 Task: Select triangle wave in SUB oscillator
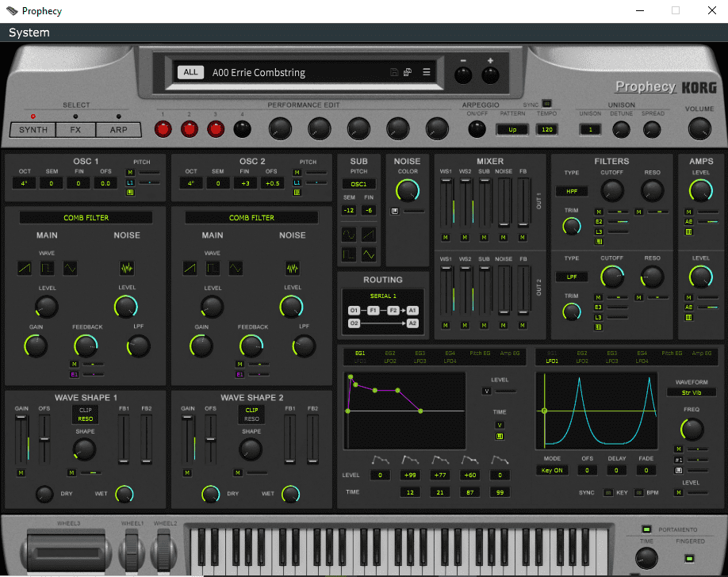click(369, 254)
